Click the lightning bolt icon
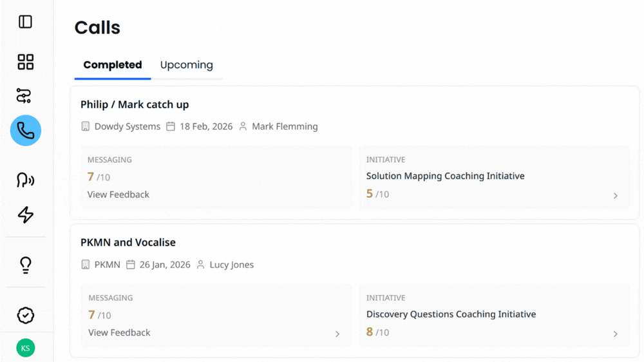The image size is (644, 362). coord(25,214)
